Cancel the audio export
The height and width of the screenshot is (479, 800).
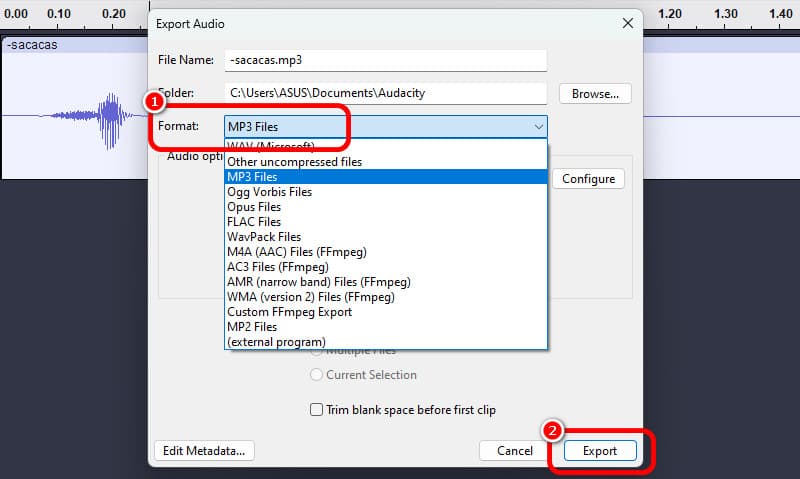514,451
